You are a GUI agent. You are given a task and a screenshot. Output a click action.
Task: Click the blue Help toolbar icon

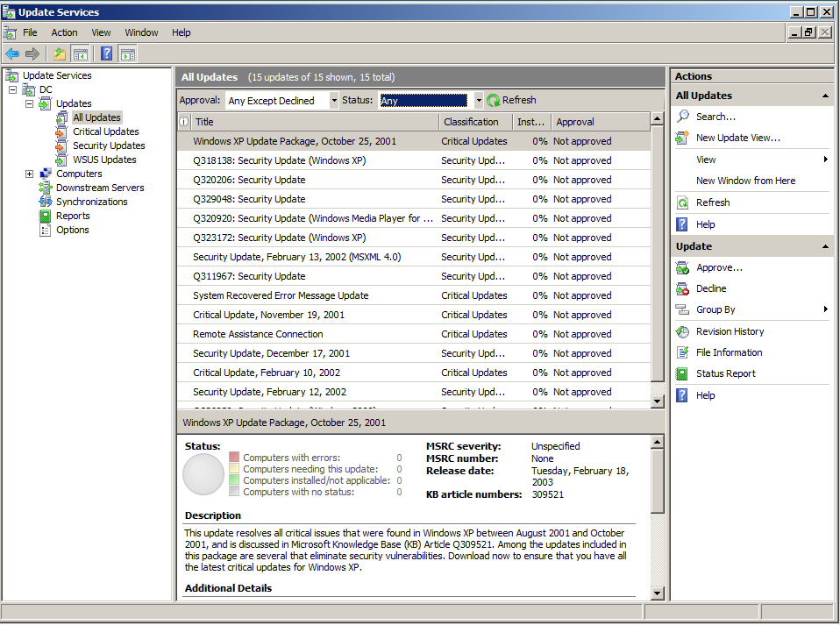[107, 53]
